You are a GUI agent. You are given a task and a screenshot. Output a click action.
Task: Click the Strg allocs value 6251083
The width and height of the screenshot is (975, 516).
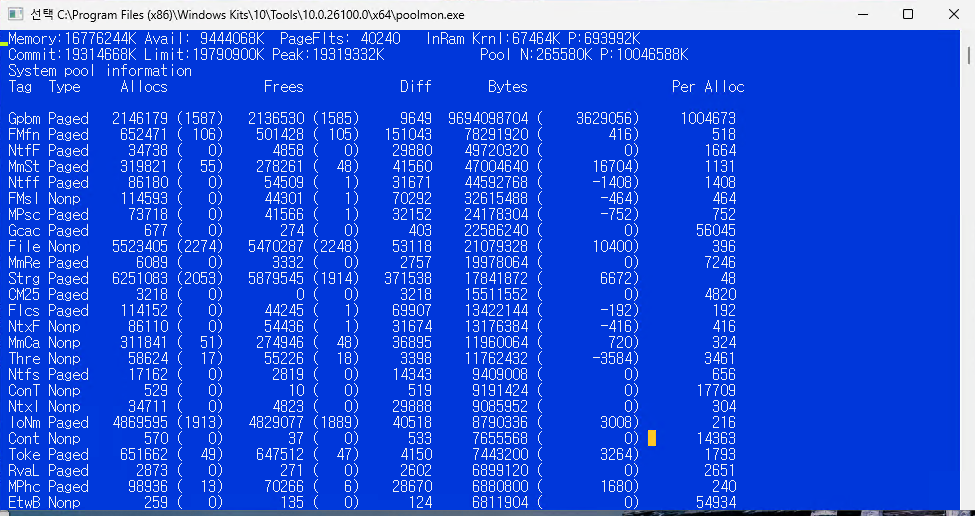click(x=140, y=279)
